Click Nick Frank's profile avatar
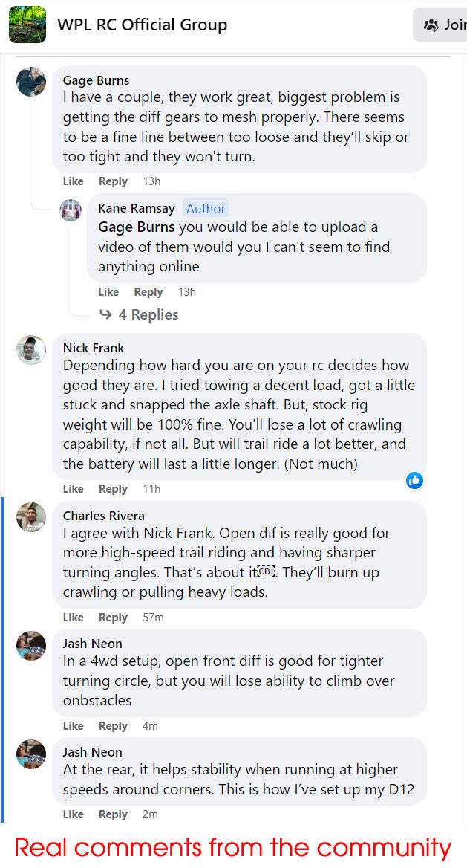This screenshot has width=467, height=868. click(x=31, y=349)
